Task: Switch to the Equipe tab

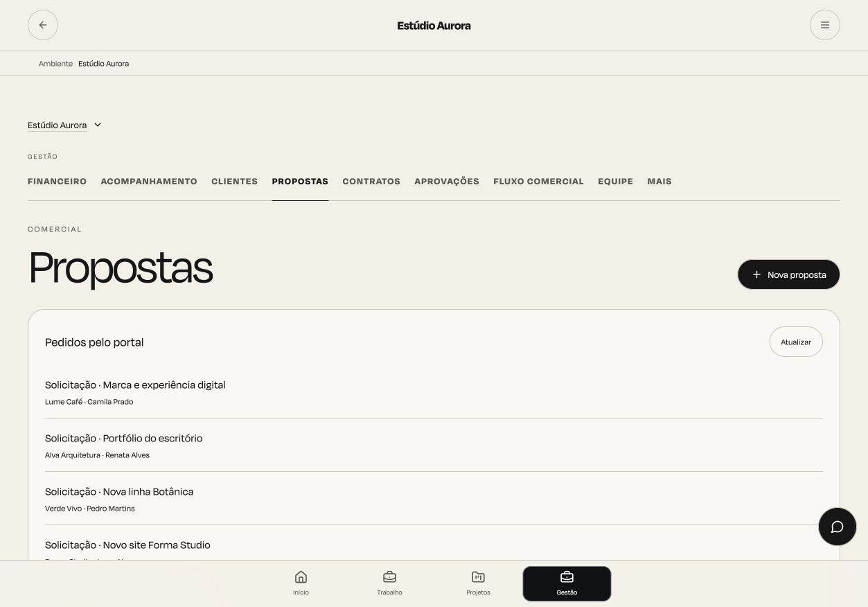Action: [615, 182]
